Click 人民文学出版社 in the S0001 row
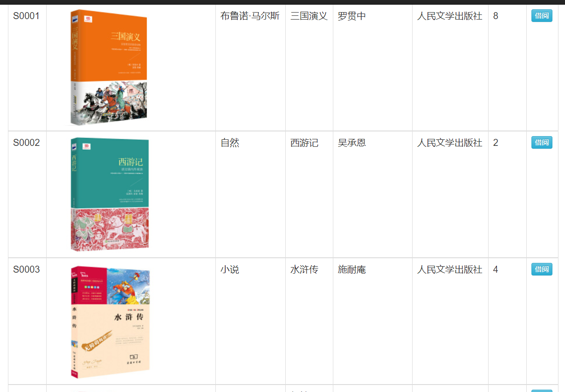Screen dimensions: 565x392 point(450,16)
